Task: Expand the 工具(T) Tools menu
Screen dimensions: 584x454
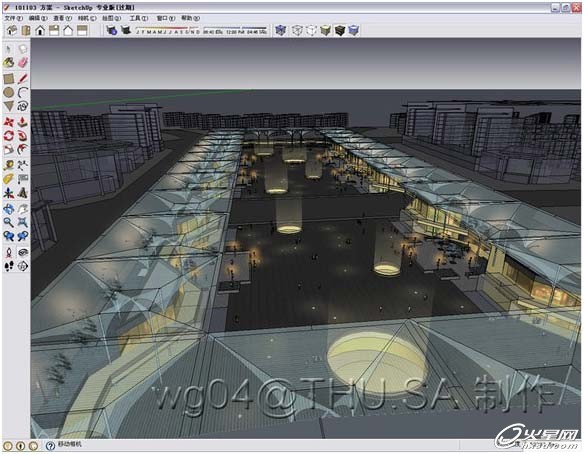Action: tap(139, 18)
